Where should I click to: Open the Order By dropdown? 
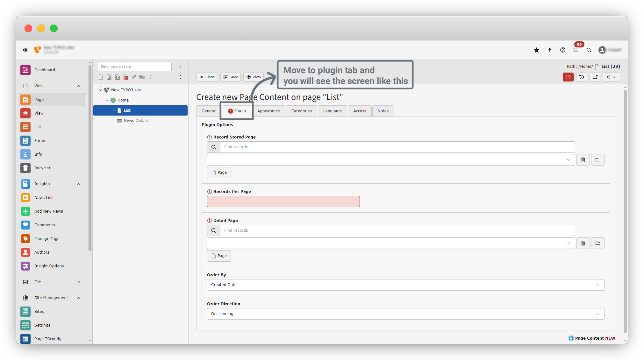(x=405, y=285)
